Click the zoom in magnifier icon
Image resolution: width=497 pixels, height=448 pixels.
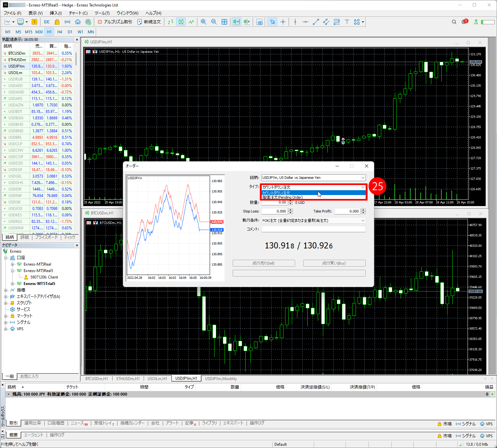click(x=204, y=22)
